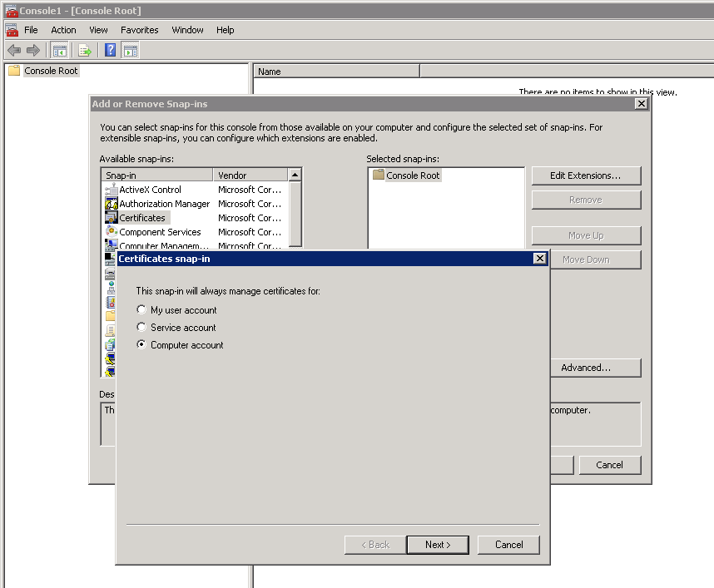Open the Help menu
Image resolution: width=714 pixels, height=588 pixels.
click(x=225, y=30)
